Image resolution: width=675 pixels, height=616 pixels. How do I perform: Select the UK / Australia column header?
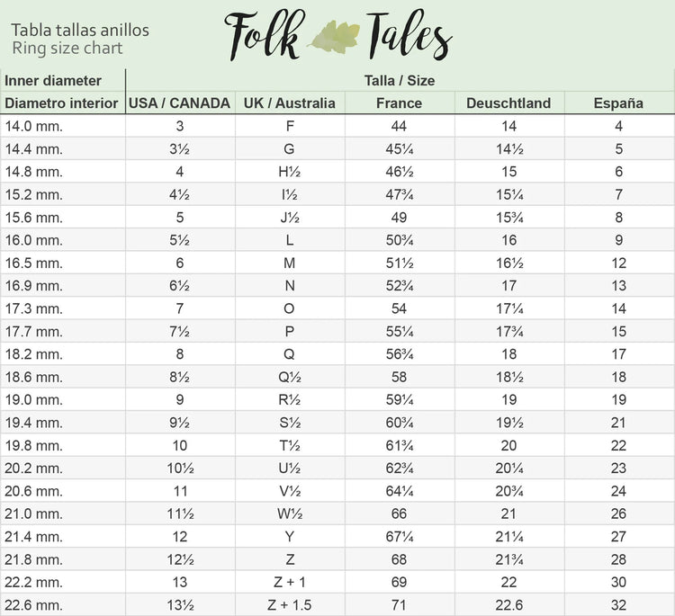point(290,103)
